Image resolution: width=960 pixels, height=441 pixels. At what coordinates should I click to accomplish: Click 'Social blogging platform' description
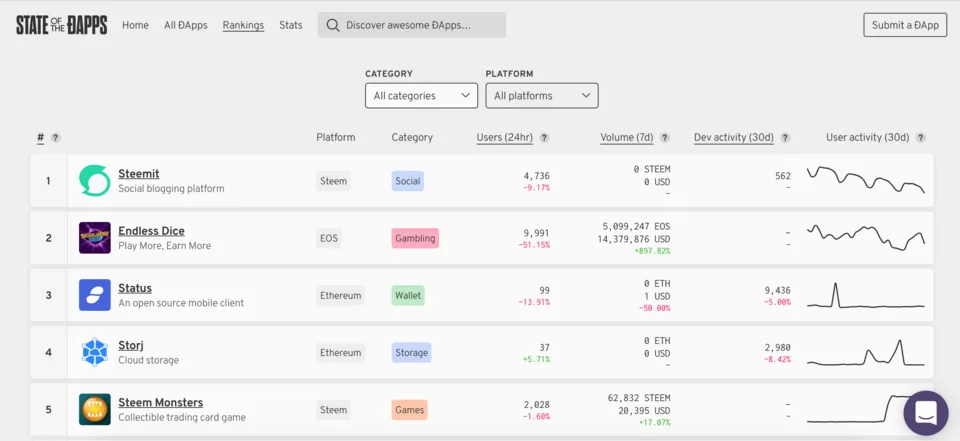(171, 189)
